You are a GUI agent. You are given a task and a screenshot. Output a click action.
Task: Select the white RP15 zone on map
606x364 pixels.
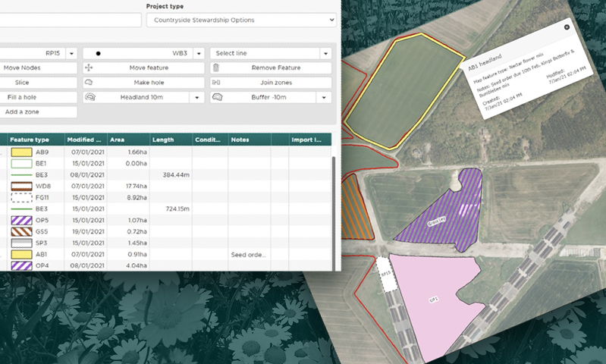click(x=387, y=275)
